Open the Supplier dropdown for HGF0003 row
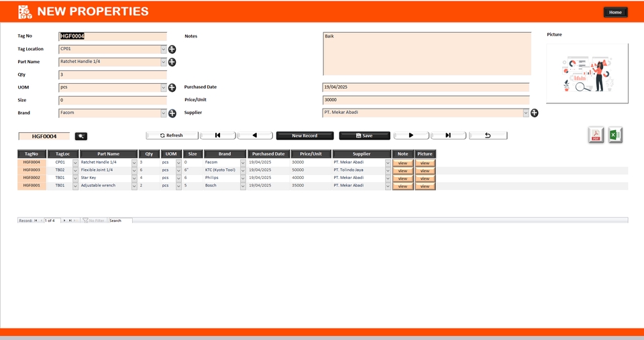This screenshot has height=340, width=644. (388, 170)
